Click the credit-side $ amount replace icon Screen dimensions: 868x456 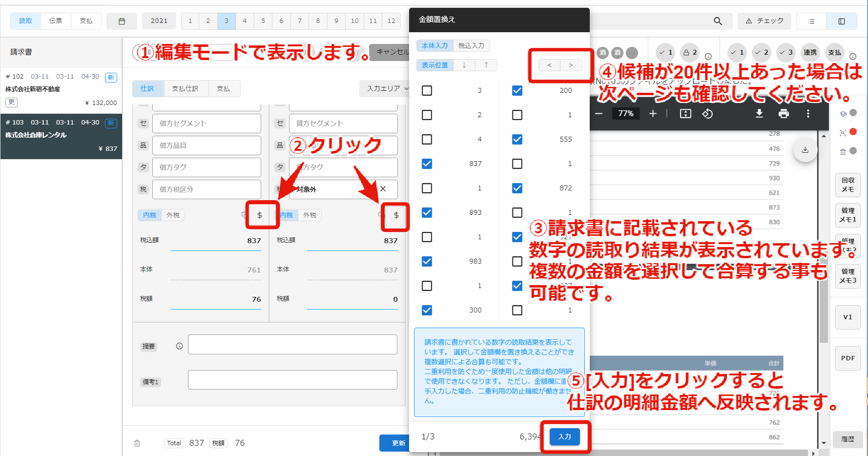click(396, 215)
